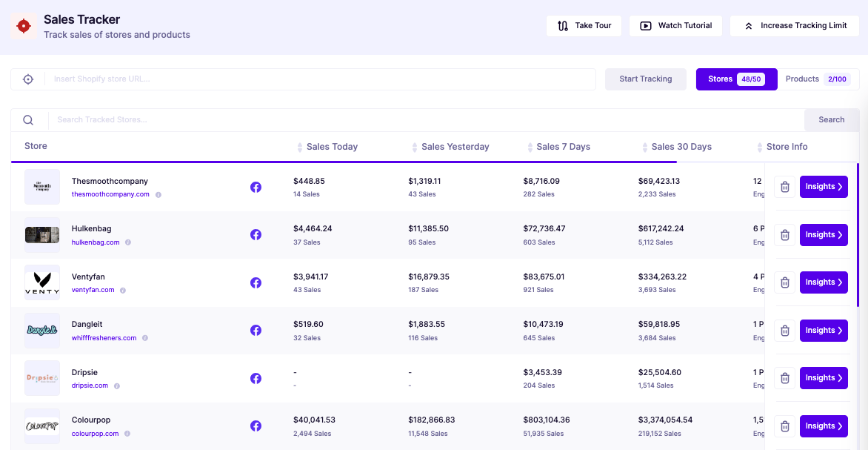Sort by Sales Today column arrows

(x=299, y=148)
